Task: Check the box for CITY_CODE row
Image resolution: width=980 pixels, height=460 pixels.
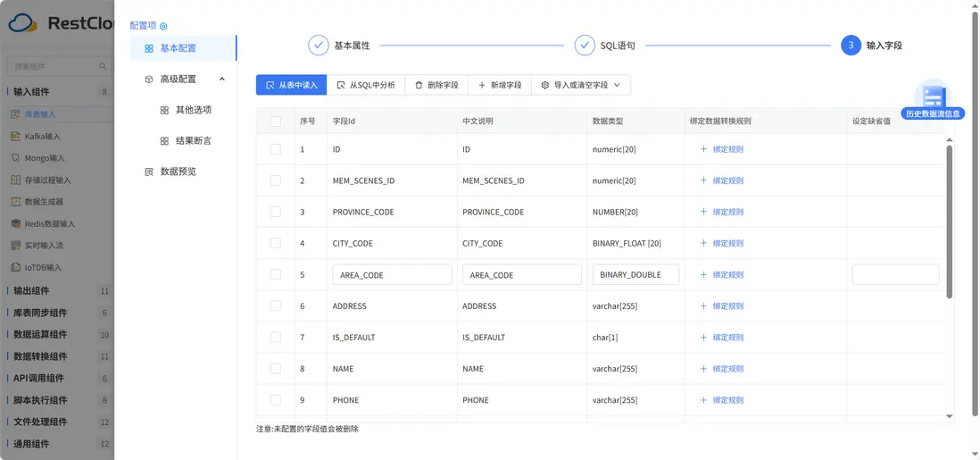Action: pos(276,243)
